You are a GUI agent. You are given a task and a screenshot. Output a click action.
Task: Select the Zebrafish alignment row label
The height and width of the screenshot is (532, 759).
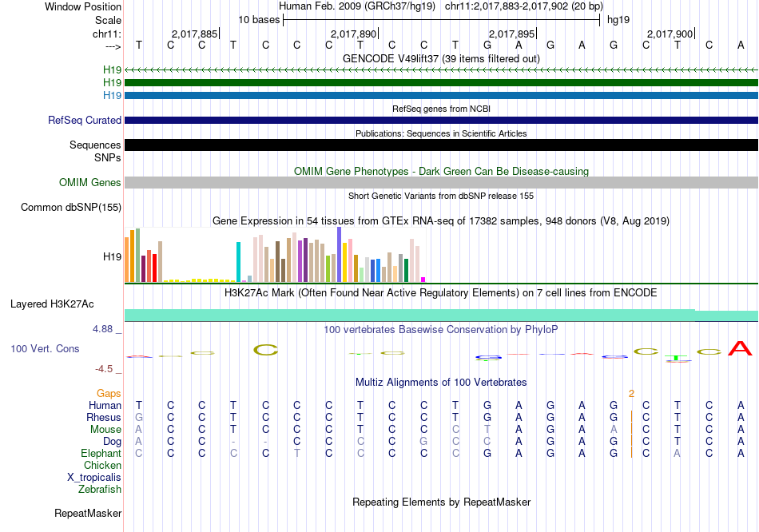tap(100, 490)
